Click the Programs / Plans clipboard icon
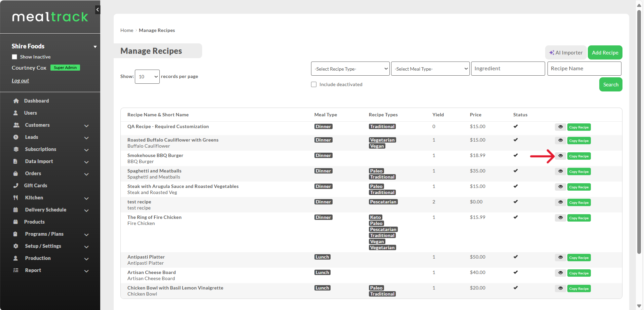Screen dimensions: 644x310 (15, 234)
